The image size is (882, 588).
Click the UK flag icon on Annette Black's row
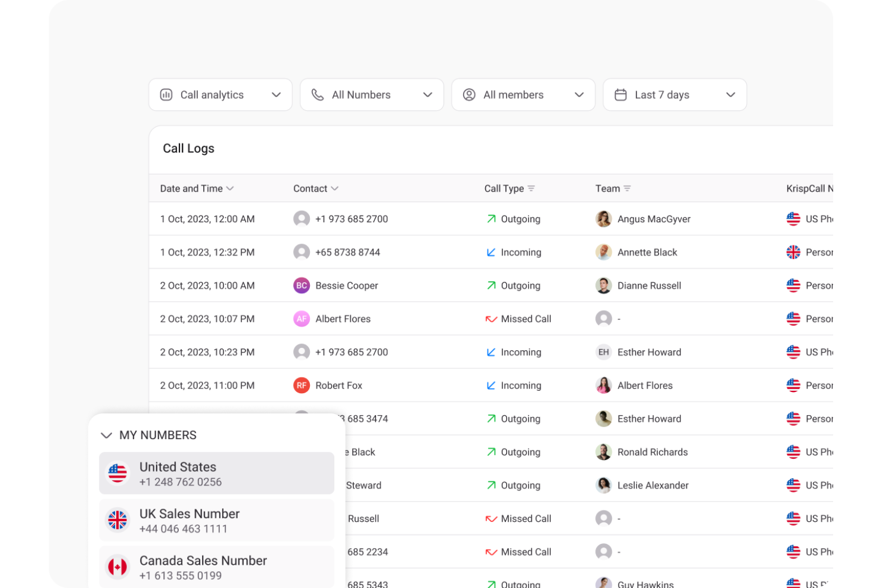tap(794, 252)
